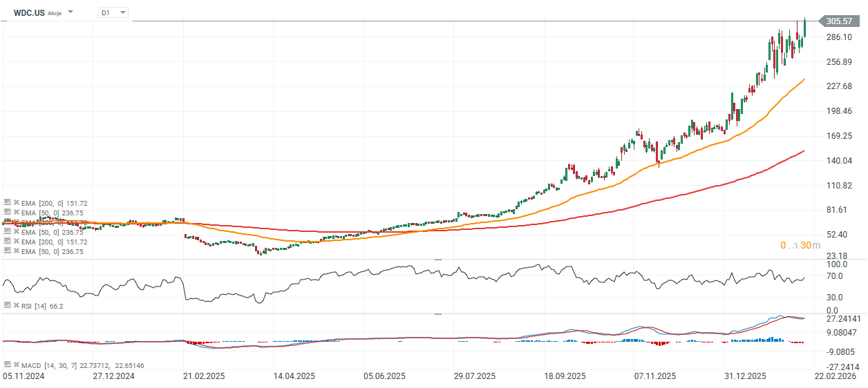
Task: Open settings for the topmost EMA 50 indicator
Action: [x=7, y=213]
